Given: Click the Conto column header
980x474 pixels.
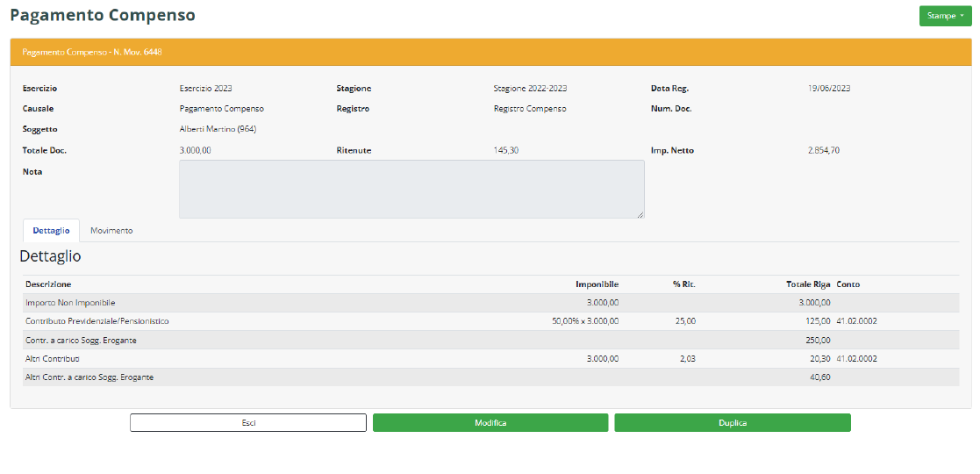Looking at the screenshot, I should [848, 284].
